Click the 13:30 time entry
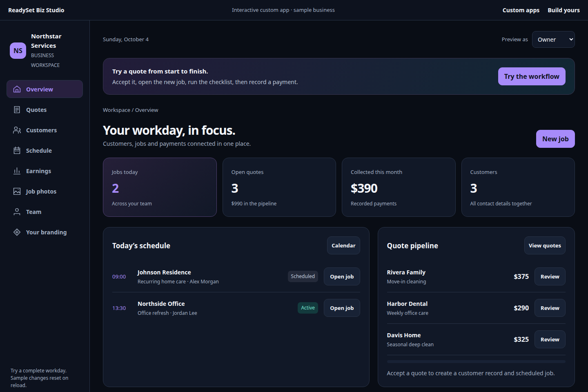 119,308
